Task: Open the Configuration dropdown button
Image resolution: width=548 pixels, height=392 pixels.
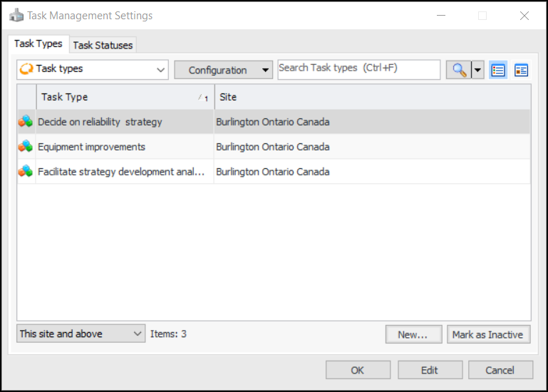Action: point(223,70)
